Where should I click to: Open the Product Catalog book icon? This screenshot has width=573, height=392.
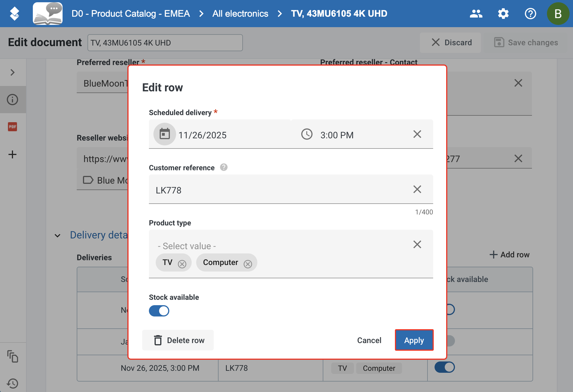[x=48, y=14]
